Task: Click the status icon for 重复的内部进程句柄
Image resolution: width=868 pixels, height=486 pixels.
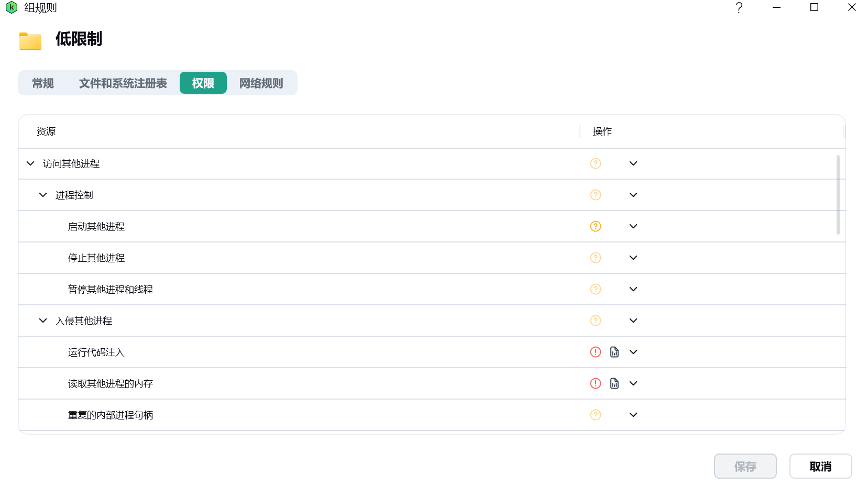Action: point(595,415)
